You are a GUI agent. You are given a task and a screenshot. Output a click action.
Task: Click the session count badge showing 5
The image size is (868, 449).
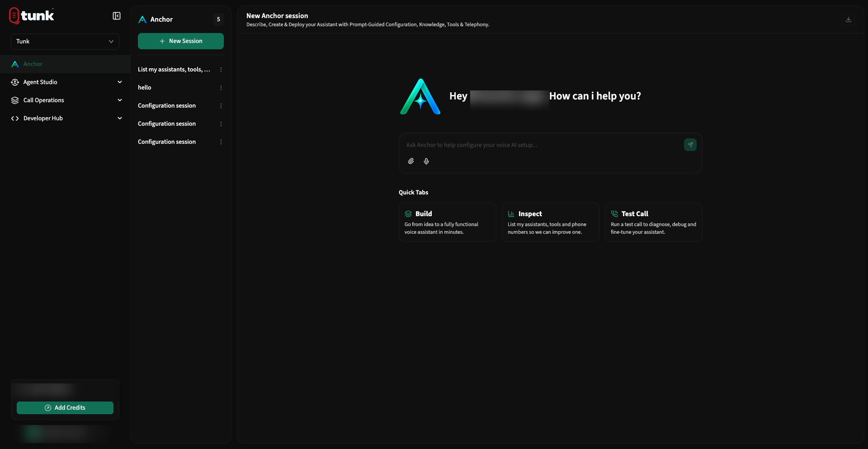pos(218,19)
